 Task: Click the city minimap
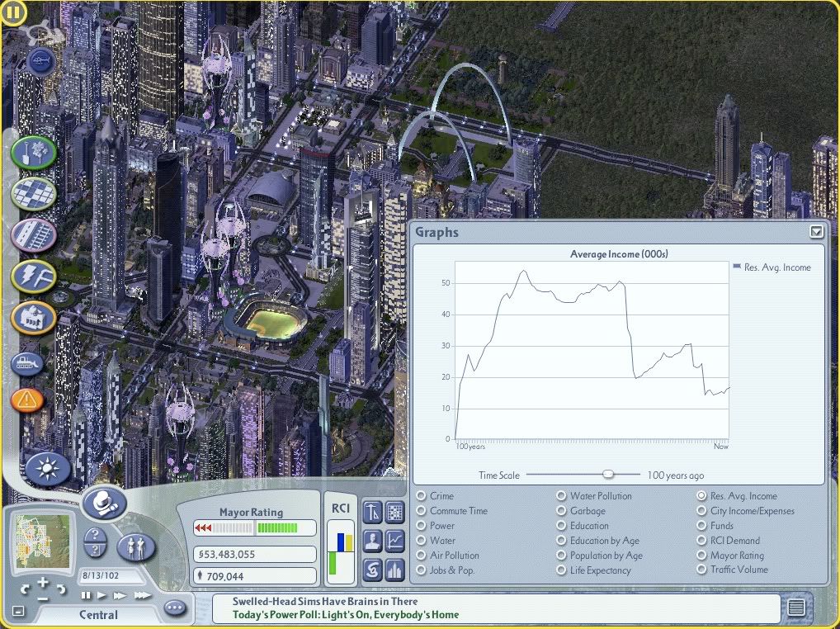(x=43, y=542)
